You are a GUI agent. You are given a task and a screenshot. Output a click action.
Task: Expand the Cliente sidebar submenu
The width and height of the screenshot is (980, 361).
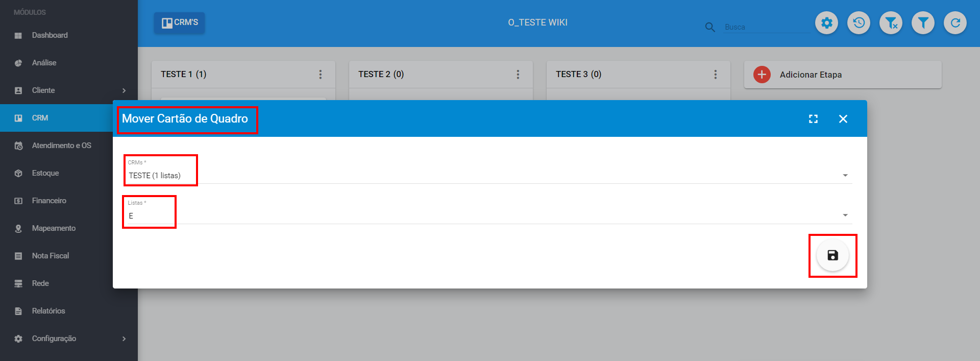[x=124, y=90]
